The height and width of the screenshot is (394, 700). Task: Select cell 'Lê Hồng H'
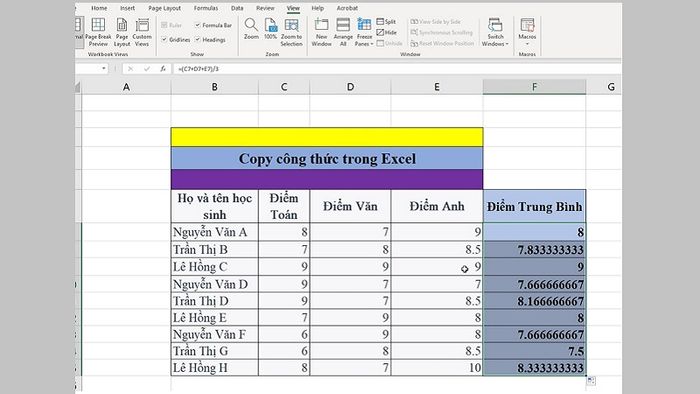tap(214, 368)
